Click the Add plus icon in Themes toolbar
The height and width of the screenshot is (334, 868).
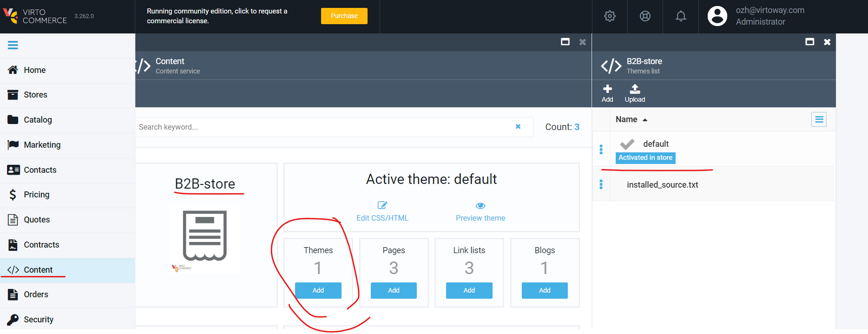pyautogui.click(x=607, y=93)
